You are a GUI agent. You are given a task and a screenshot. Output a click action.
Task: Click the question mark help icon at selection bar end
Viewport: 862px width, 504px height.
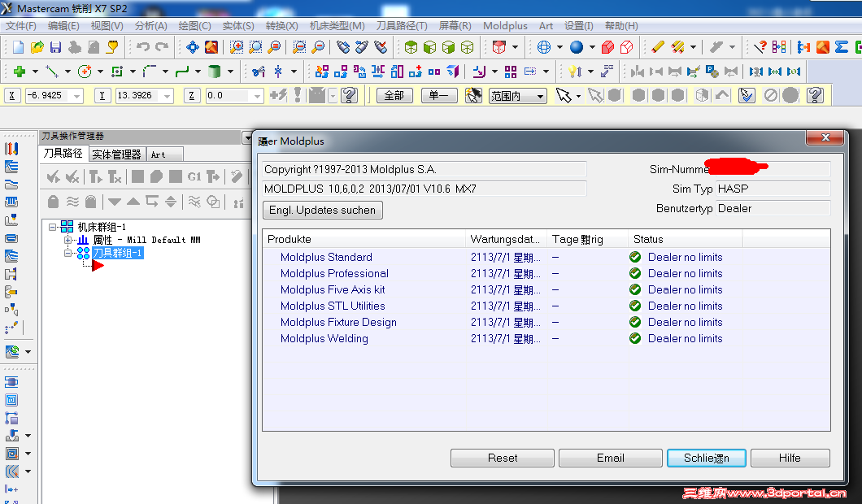tap(816, 96)
